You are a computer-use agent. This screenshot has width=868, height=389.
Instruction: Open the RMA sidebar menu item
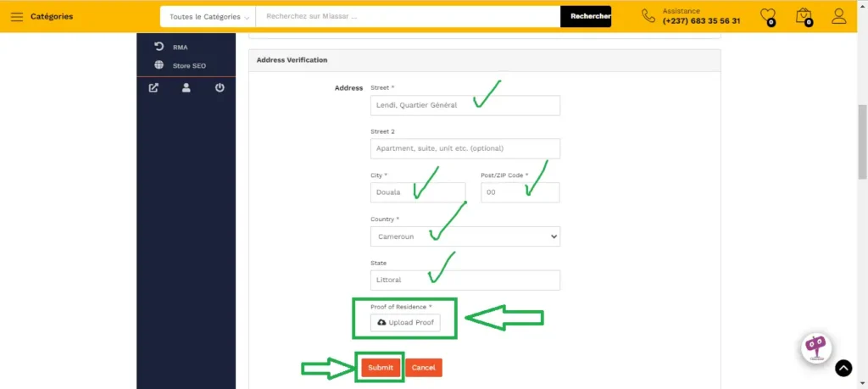pyautogui.click(x=180, y=47)
